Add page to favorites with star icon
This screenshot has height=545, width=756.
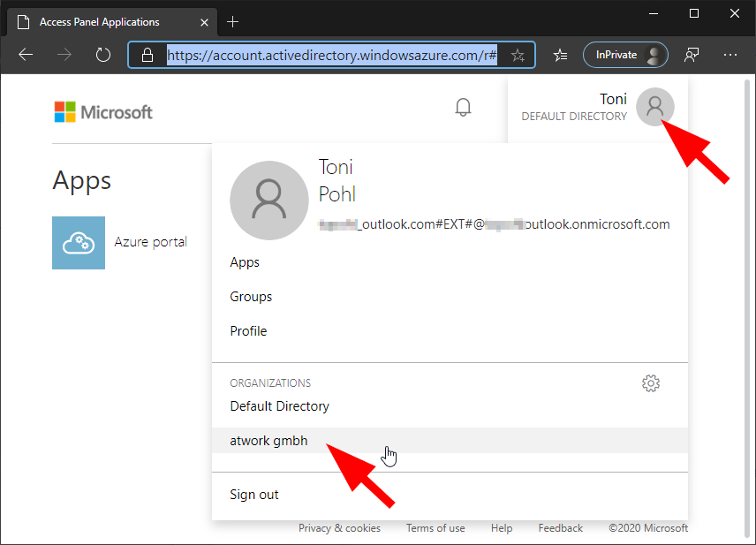(x=518, y=55)
